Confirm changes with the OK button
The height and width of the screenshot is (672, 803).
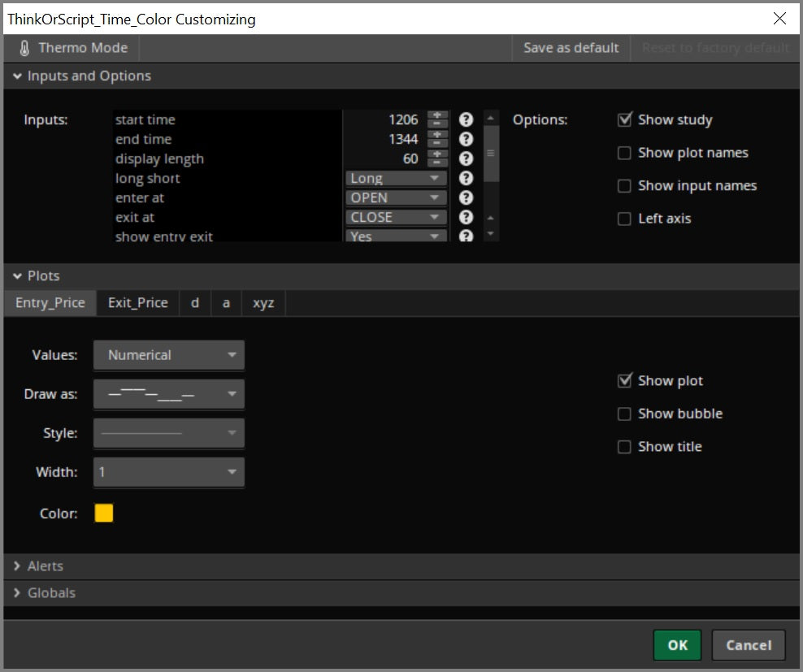pos(677,644)
